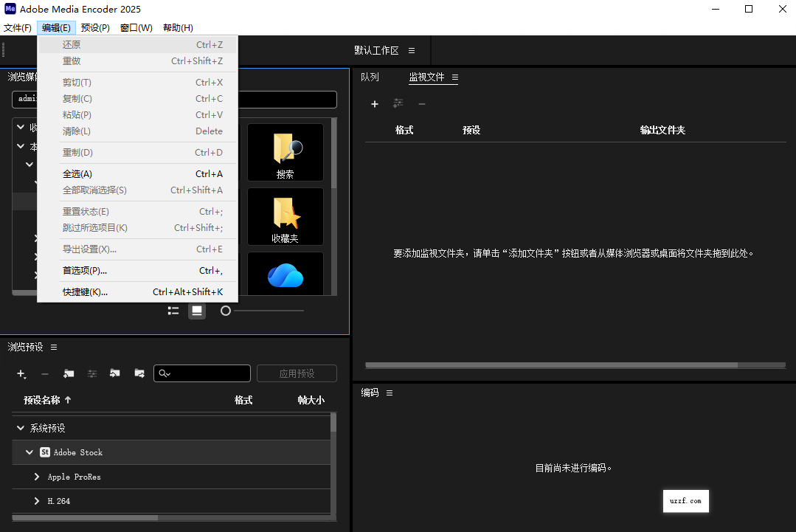Click the 应用预设 button

[297, 373]
